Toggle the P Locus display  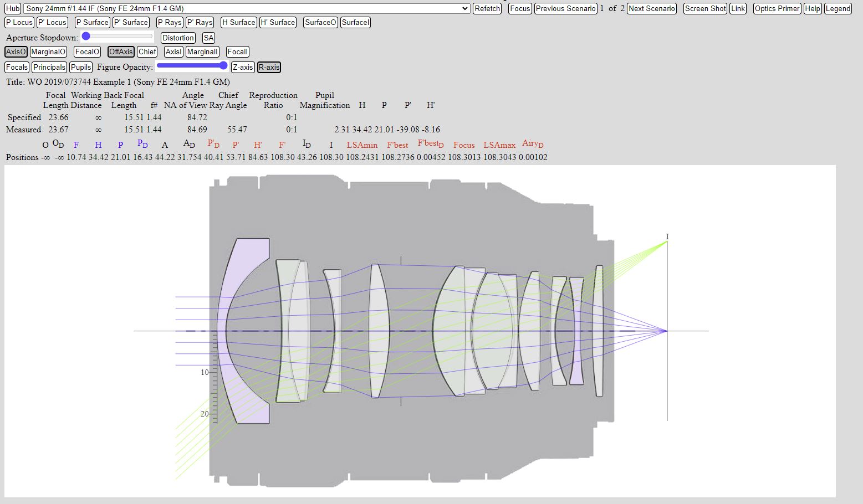pyautogui.click(x=19, y=22)
